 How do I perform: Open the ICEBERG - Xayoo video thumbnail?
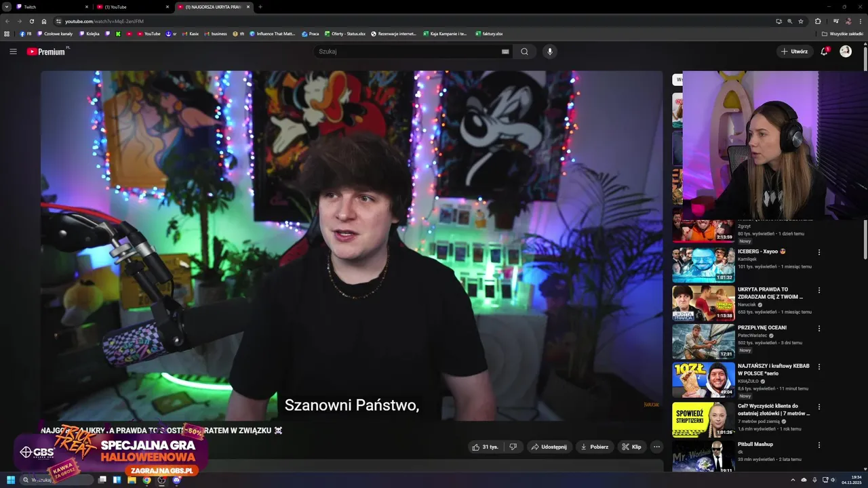tap(703, 264)
